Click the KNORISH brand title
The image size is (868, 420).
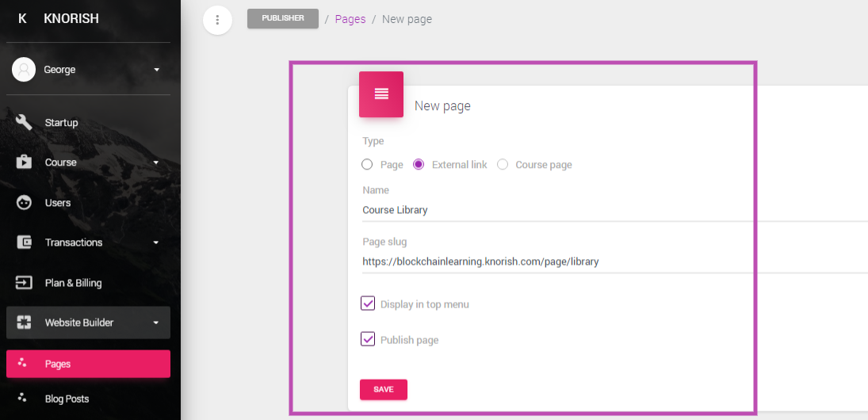(x=71, y=19)
